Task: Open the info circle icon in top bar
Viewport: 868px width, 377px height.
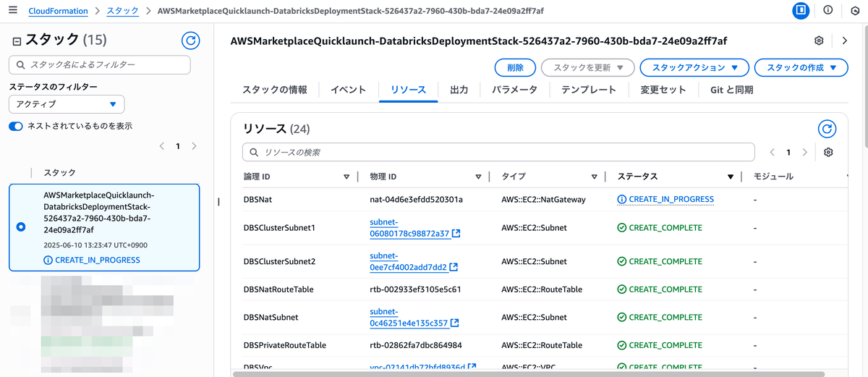Action: [x=828, y=11]
